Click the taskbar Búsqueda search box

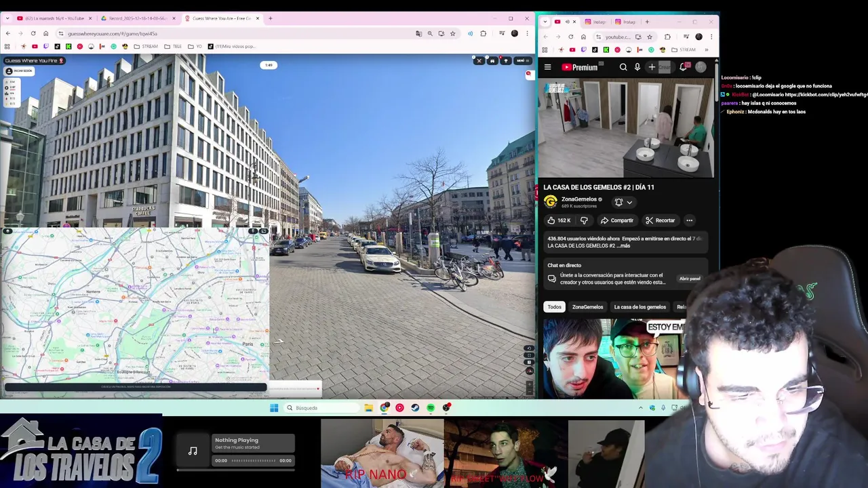click(321, 407)
